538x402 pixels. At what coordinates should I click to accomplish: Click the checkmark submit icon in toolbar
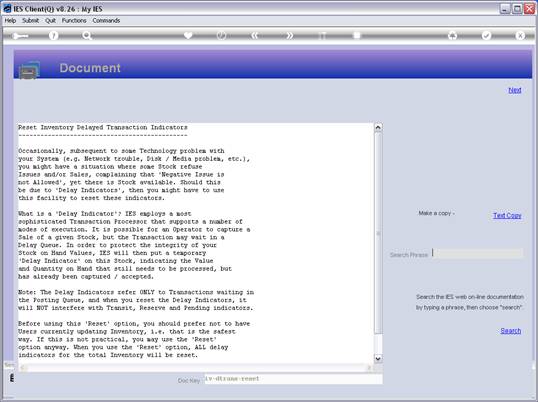pyautogui.click(x=487, y=35)
